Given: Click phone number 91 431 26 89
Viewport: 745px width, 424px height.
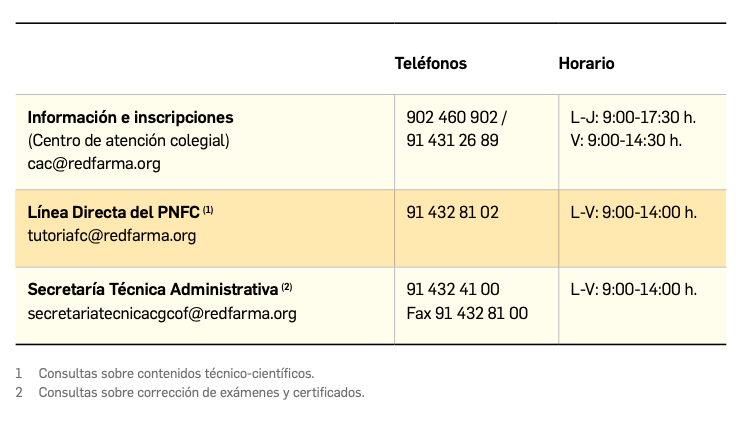Looking at the screenshot, I should pos(452,140).
